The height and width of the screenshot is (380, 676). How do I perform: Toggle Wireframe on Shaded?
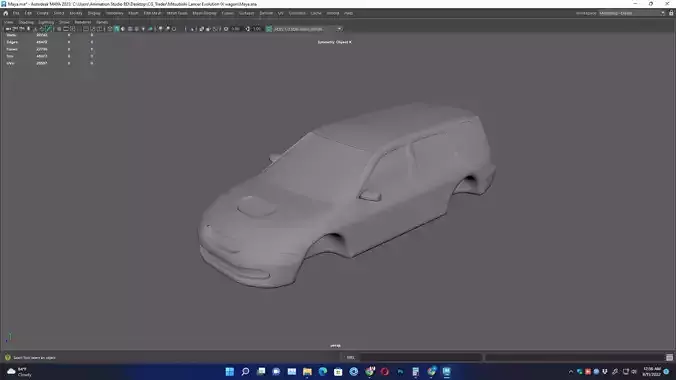pos(130,29)
